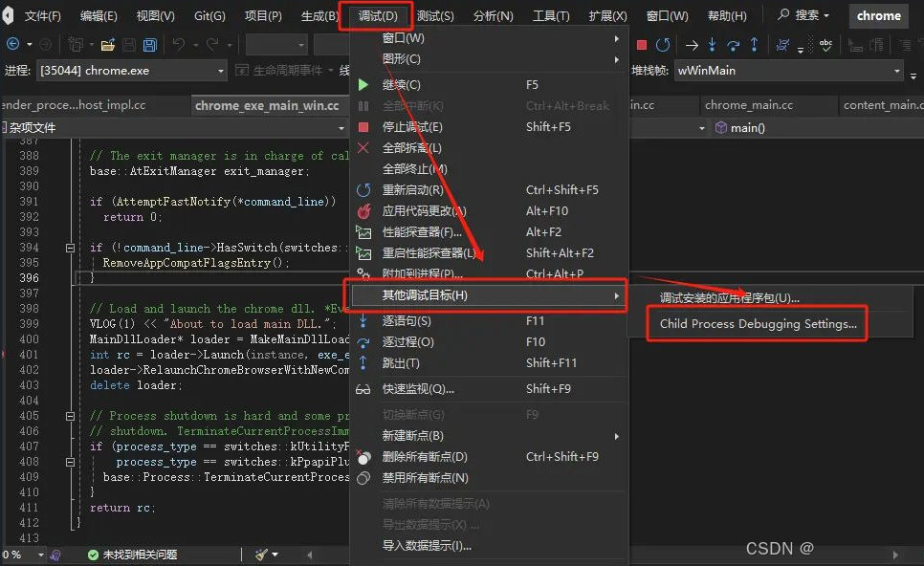Click the new item toolbar icon

pos(76,44)
